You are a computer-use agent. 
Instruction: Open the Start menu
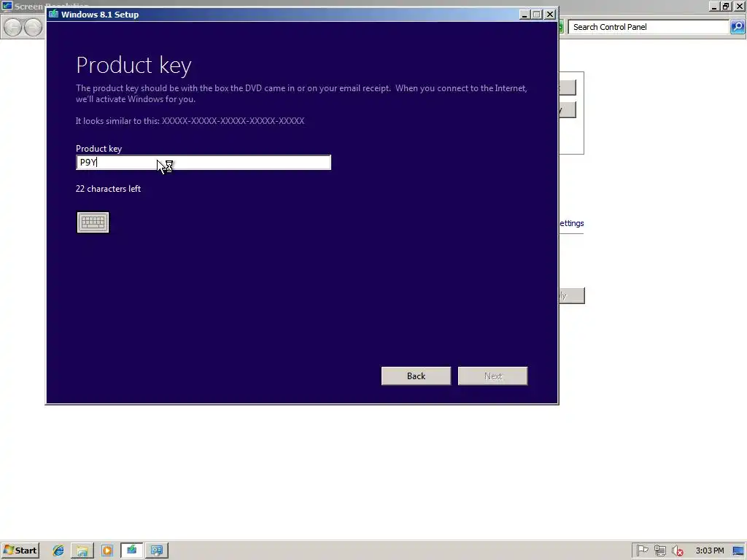coord(20,551)
